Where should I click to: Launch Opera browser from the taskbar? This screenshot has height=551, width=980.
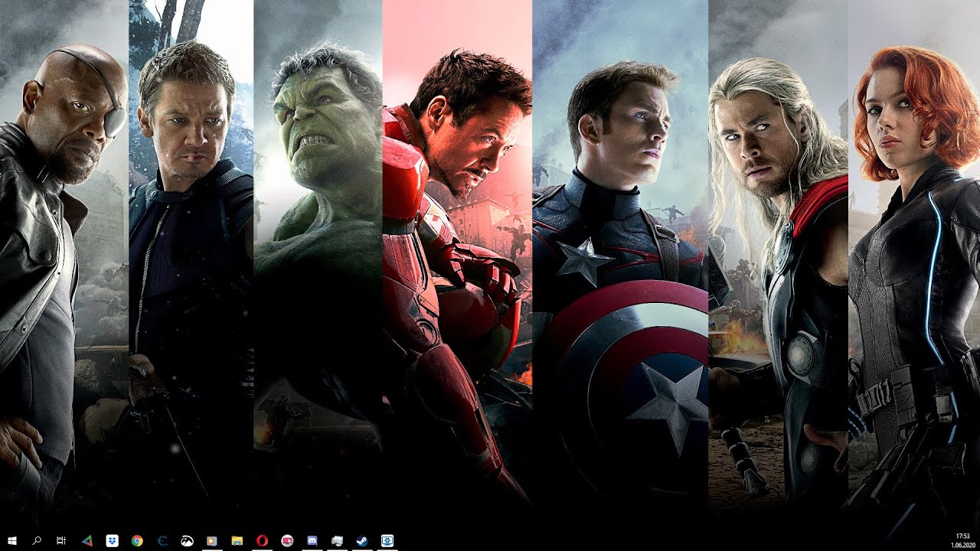point(262,540)
